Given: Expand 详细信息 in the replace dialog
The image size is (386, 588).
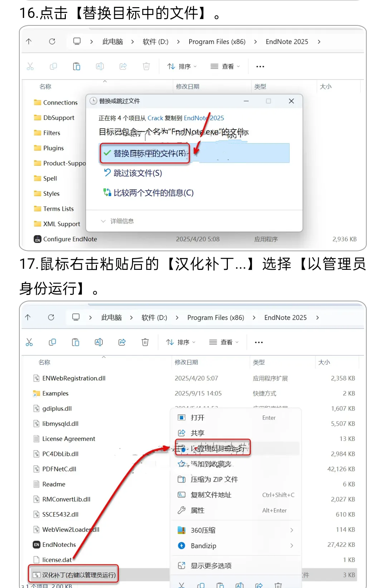Looking at the screenshot, I should [117, 221].
